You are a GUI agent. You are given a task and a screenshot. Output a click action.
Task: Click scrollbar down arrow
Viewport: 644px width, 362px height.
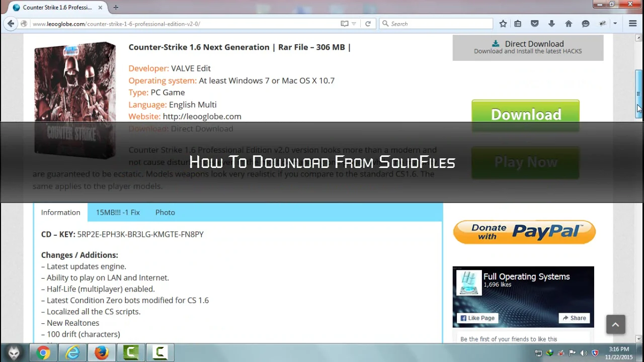639,339
